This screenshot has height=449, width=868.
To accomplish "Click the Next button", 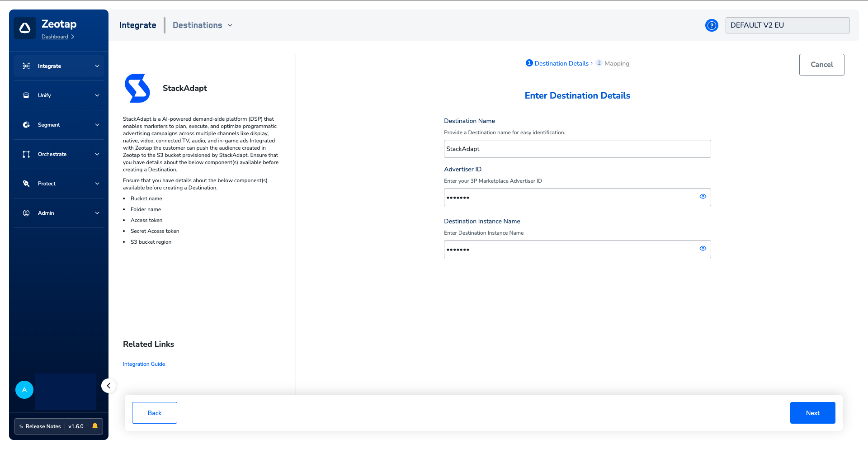I will pos(812,413).
